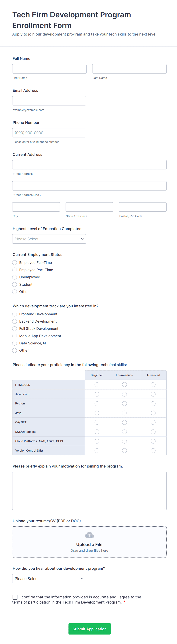Click the Email Address field
This screenshot has width=177, height=644.
[49, 101]
